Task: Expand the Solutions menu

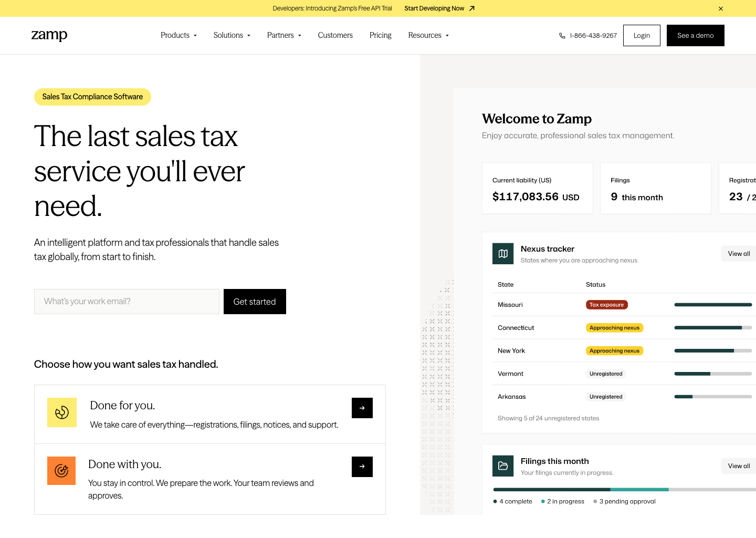Action: point(232,35)
